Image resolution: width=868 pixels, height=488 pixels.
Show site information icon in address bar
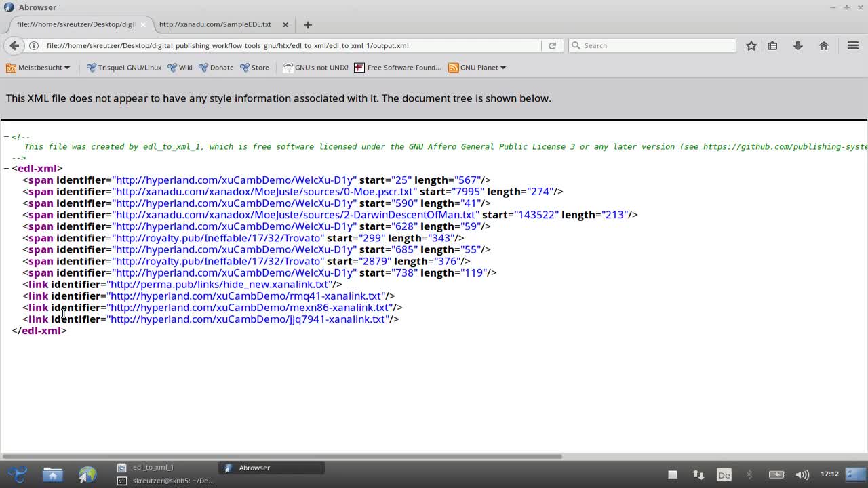coord(33,45)
